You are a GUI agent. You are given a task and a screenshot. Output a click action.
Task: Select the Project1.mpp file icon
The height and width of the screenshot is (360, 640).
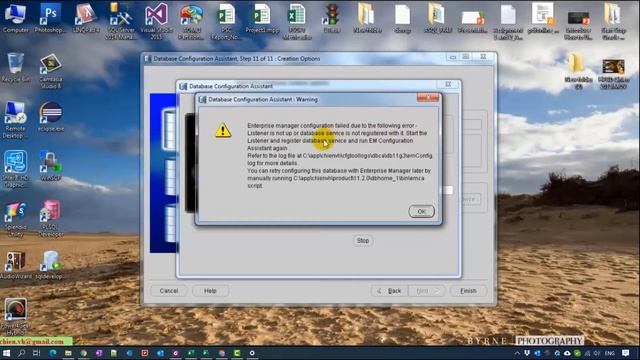262,18
